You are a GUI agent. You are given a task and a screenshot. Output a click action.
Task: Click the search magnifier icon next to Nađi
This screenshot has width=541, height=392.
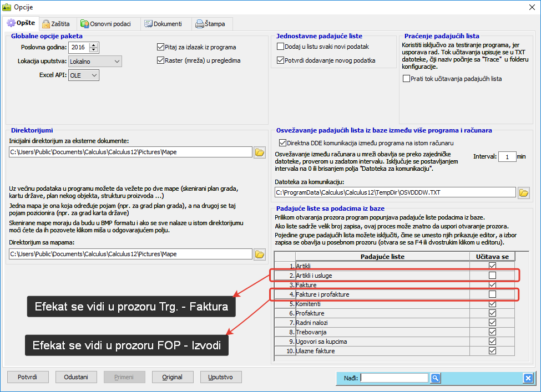tap(436, 378)
